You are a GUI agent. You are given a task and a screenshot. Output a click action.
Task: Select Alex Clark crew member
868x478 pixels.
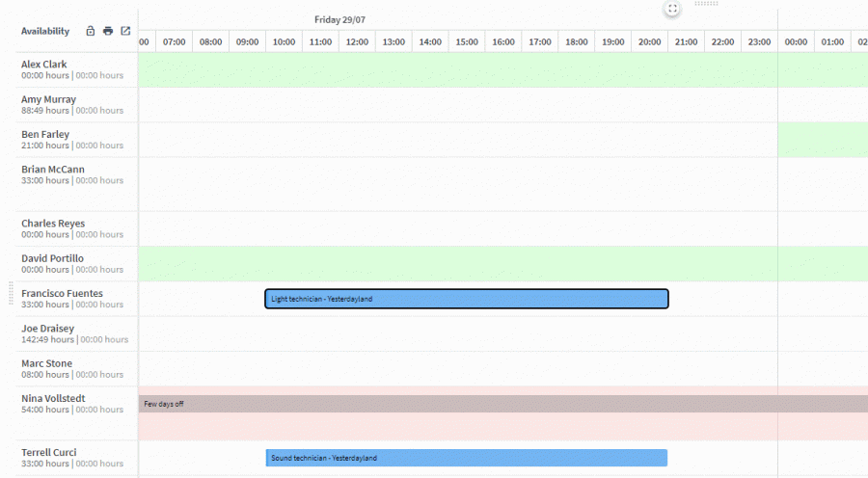coord(43,65)
